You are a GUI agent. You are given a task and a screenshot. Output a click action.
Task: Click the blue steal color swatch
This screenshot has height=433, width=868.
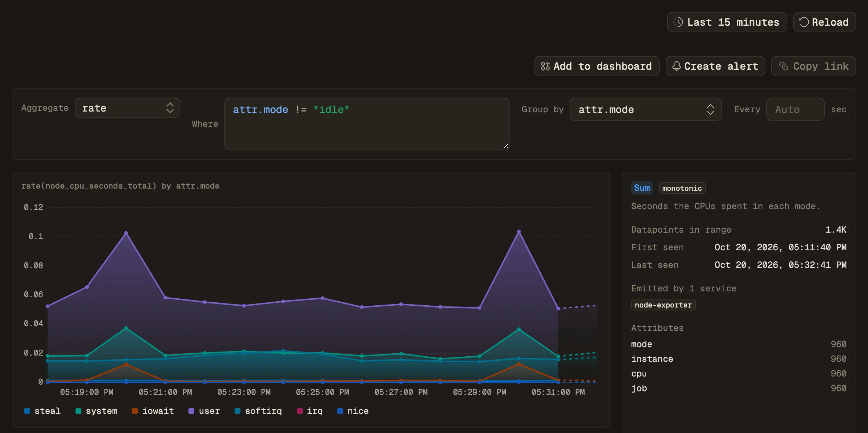27,411
